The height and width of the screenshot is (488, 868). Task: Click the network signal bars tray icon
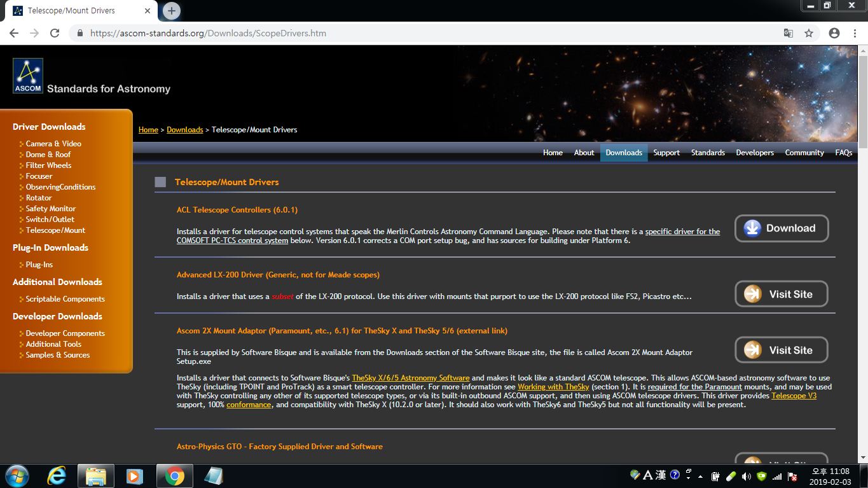click(x=777, y=476)
